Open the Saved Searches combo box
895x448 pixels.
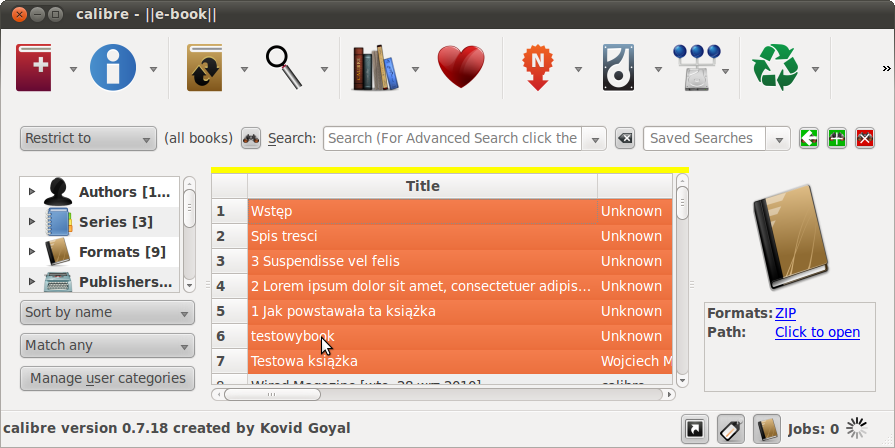click(716, 139)
